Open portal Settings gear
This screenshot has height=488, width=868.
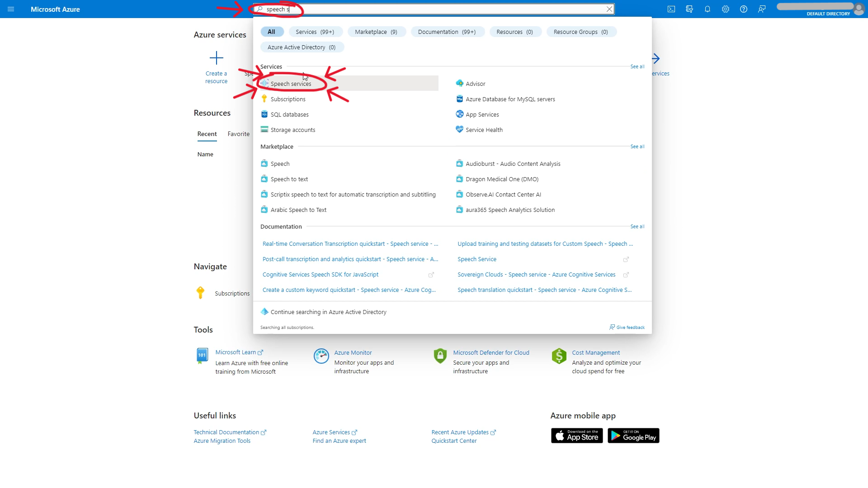pyautogui.click(x=726, y=9)
